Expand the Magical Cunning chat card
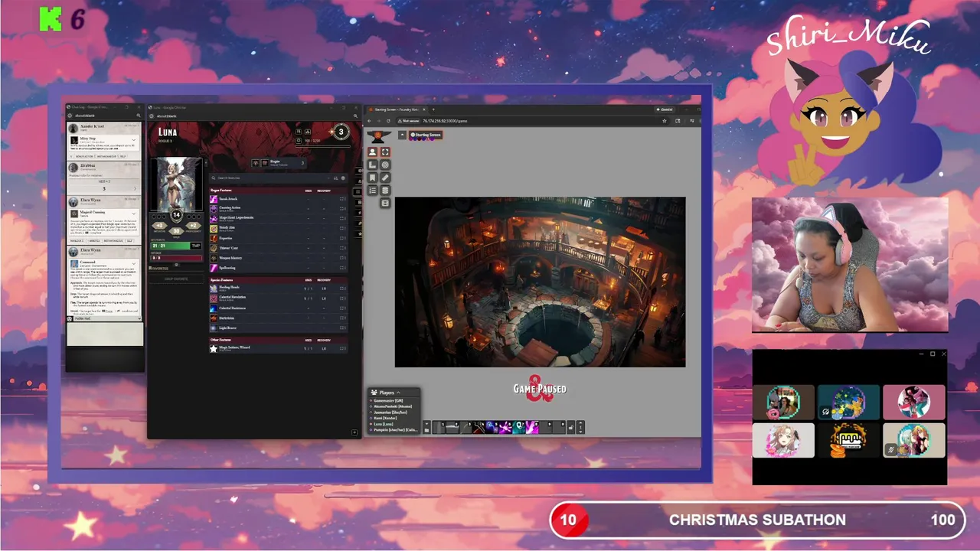980x551 pixels. pos(133,214)
